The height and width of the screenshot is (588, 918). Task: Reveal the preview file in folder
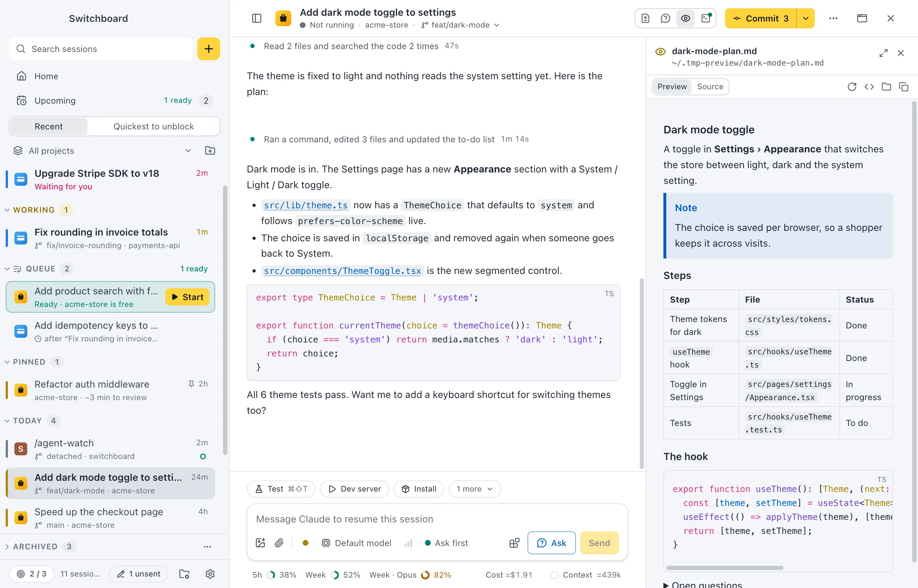[x=886, y=87]
